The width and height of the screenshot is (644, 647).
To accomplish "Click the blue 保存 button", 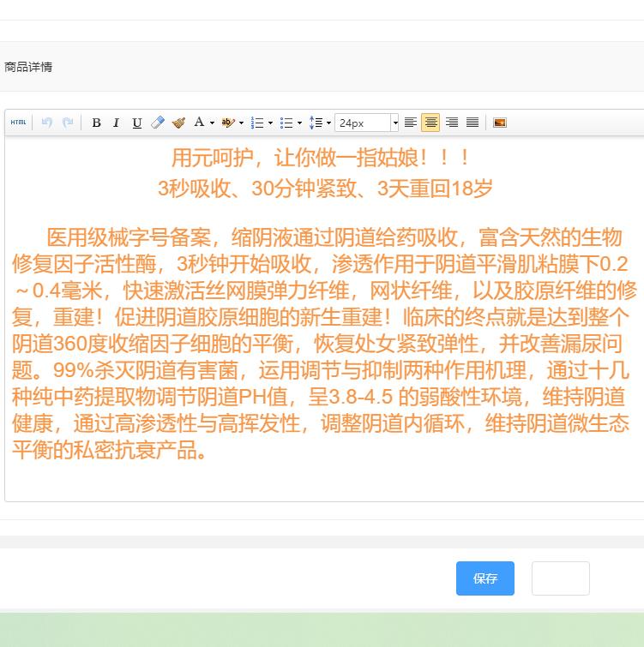I will [485, 578].
